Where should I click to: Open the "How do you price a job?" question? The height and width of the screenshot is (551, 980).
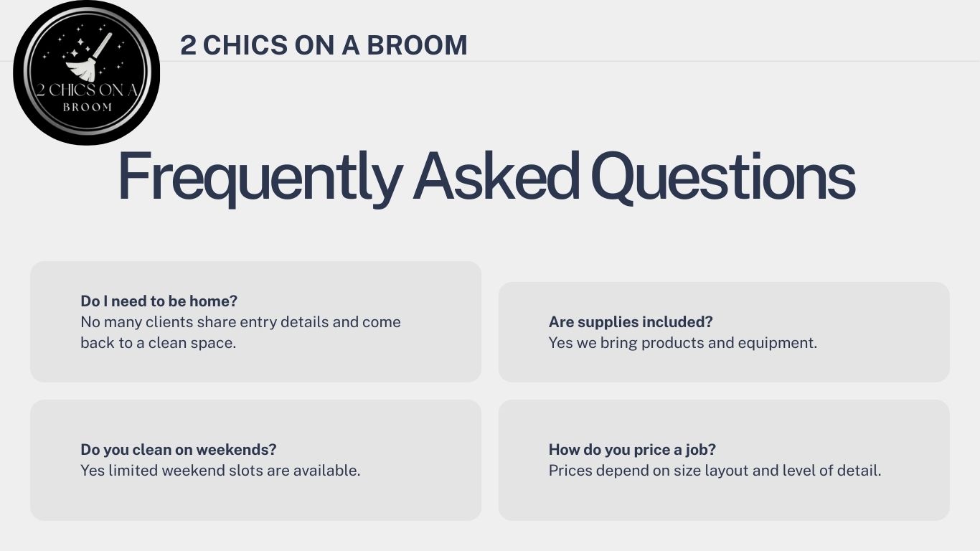coord(632,450)
